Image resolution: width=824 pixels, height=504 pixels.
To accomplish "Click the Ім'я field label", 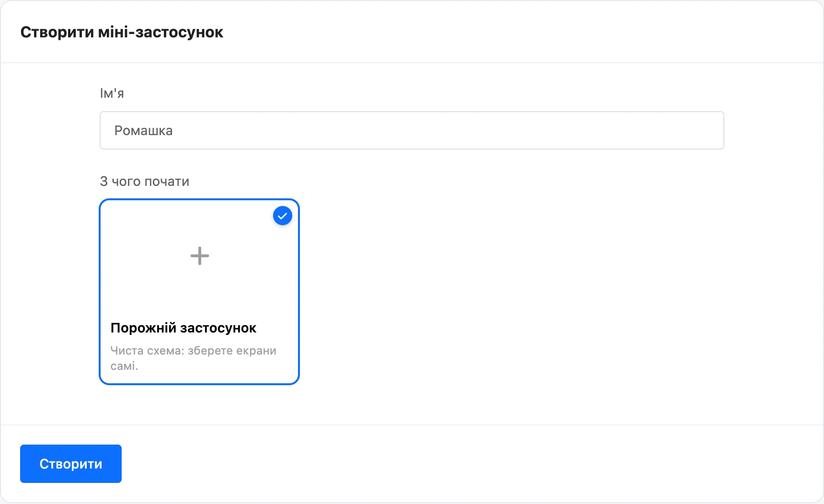I will (112, 93).
